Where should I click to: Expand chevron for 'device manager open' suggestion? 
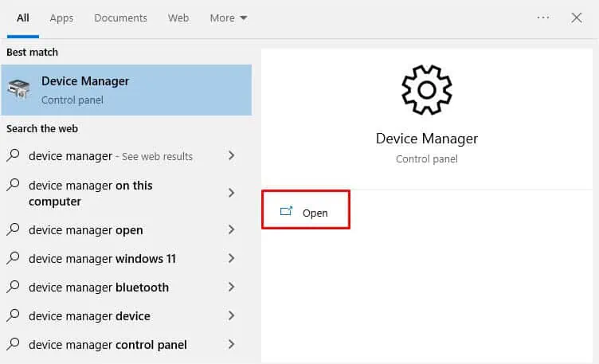pos(231,229)
